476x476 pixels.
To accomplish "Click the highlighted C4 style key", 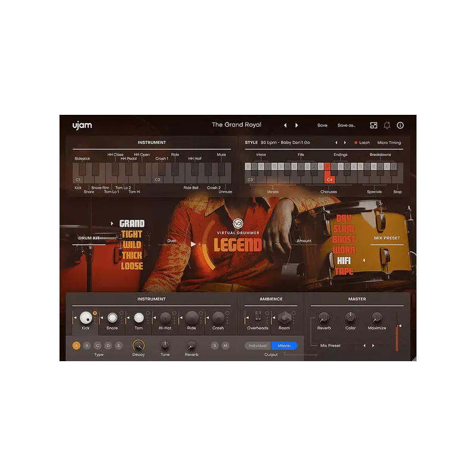I will 330,176.
